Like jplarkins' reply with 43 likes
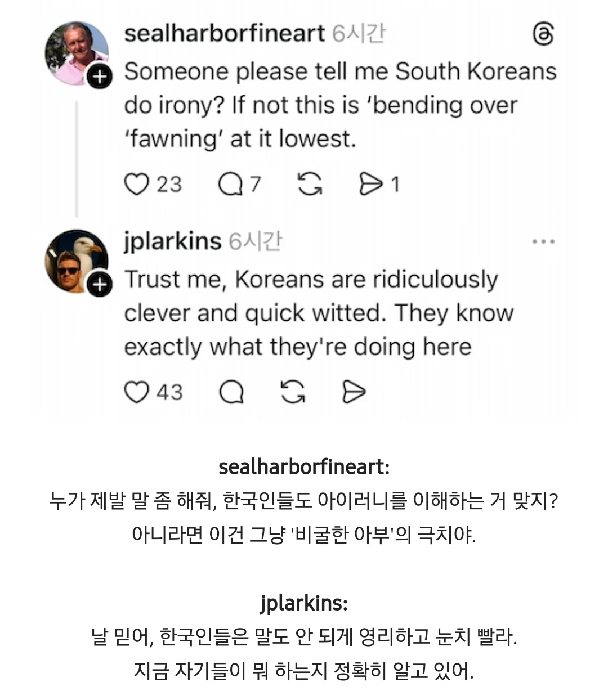The width and height of the screenshot is (608, 700). [136, 392]
